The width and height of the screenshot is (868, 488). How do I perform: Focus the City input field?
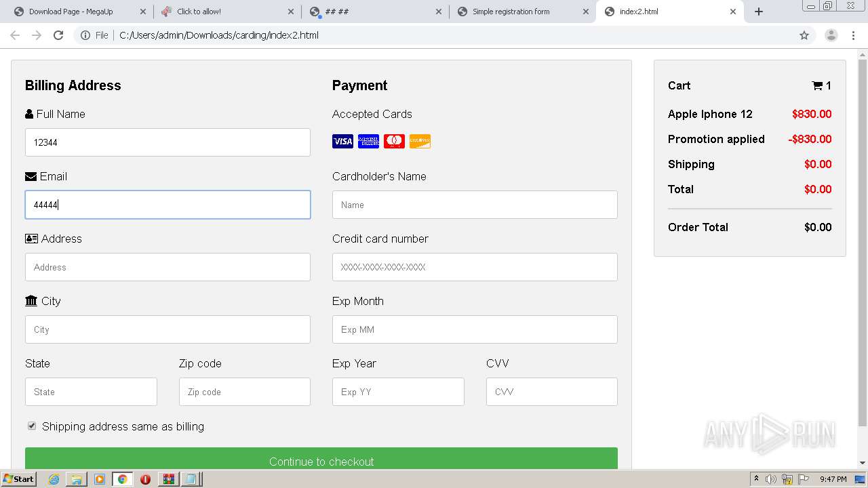[x=167, y=329]
